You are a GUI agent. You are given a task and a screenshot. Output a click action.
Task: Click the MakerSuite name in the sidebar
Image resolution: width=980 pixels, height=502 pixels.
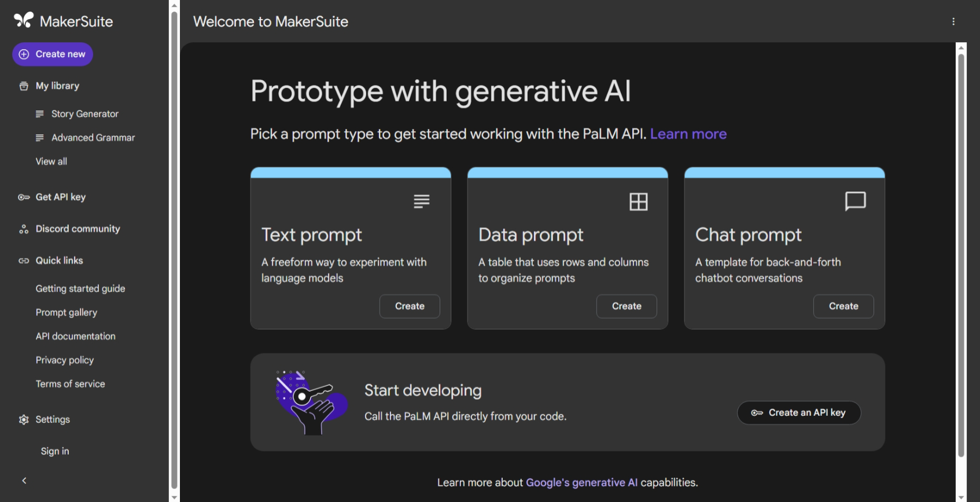[x=76, y=21]
